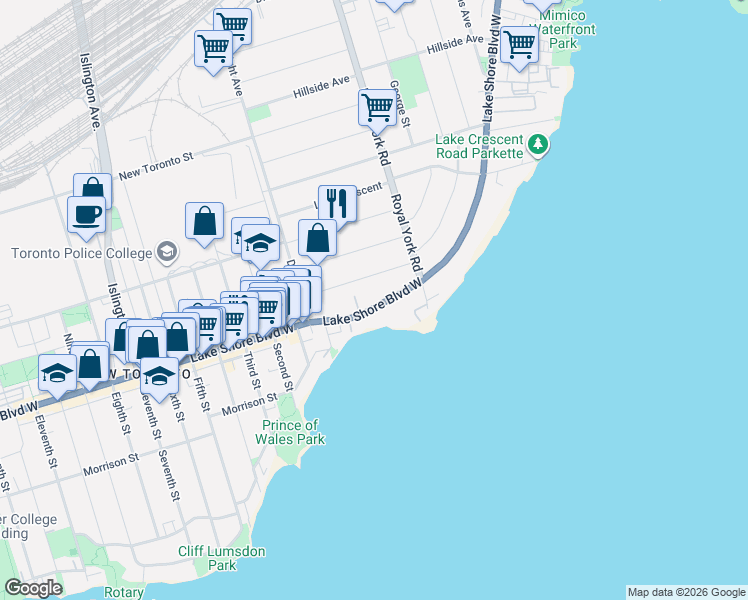Screen dimensions: 748x600
Task: Click the shopping bag marker east of Toronto Police College
Action: click(x=204, y=225)
